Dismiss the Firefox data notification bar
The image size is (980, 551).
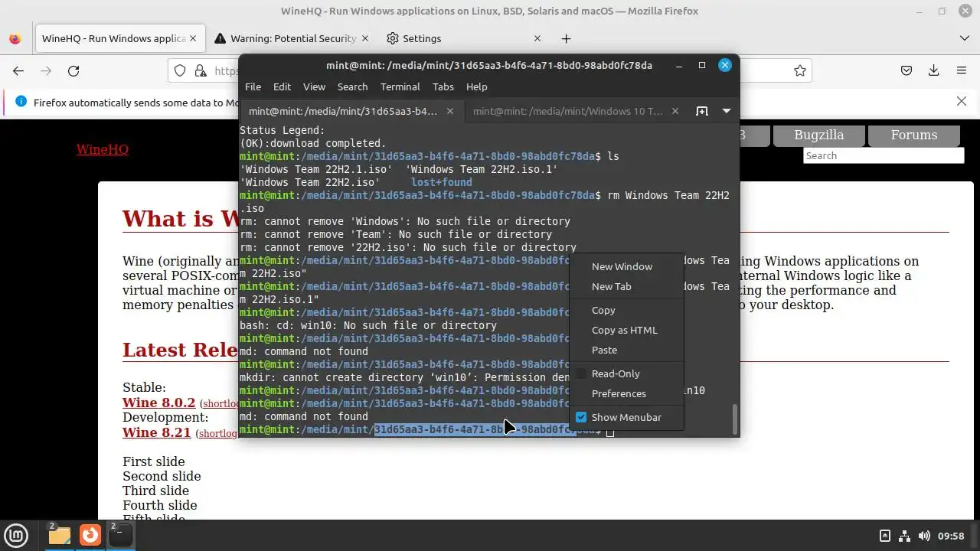click(x=962, y=101)
